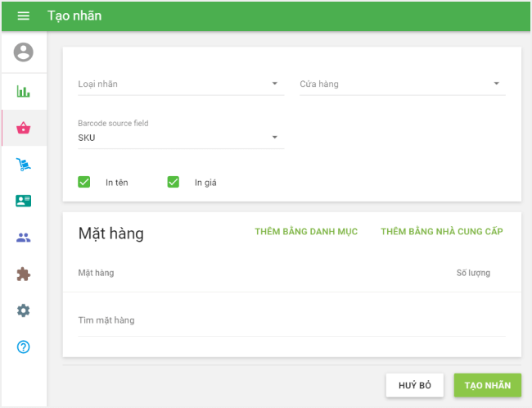
Task: Open the settings gear icon
Action: tap(23, 311)
